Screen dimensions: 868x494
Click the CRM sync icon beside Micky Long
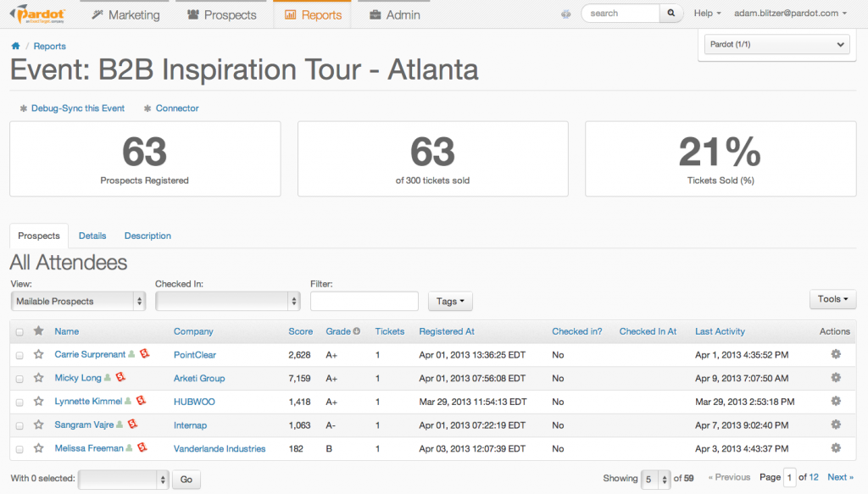point(120,378)
